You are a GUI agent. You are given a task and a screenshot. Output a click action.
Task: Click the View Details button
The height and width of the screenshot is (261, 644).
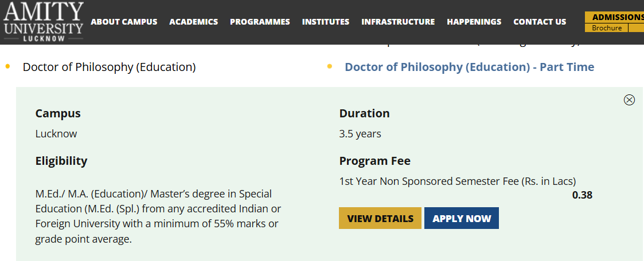tap(380, 219)
